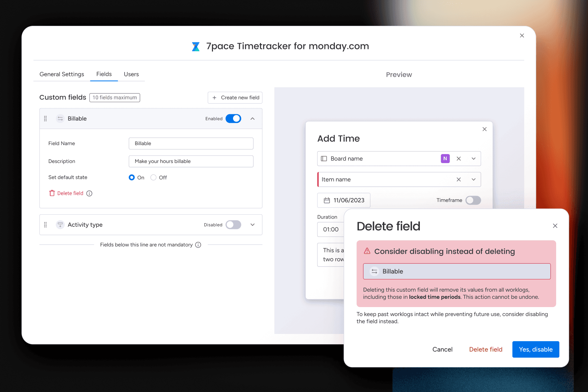Image resolution: width=588 pixels, height=392 pixels.
Task: Click the 10 fields maximum badge
Action: 115,97
